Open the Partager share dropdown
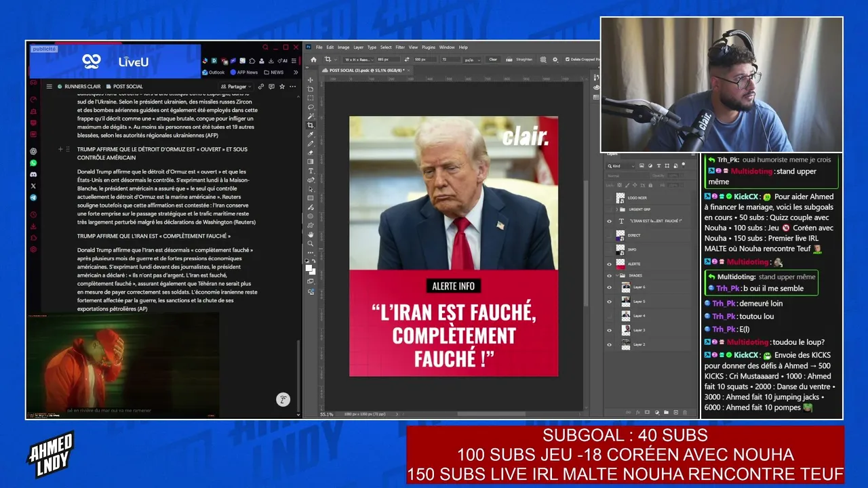This screenshot has height=488, width=868. click(x=237, y=87)
